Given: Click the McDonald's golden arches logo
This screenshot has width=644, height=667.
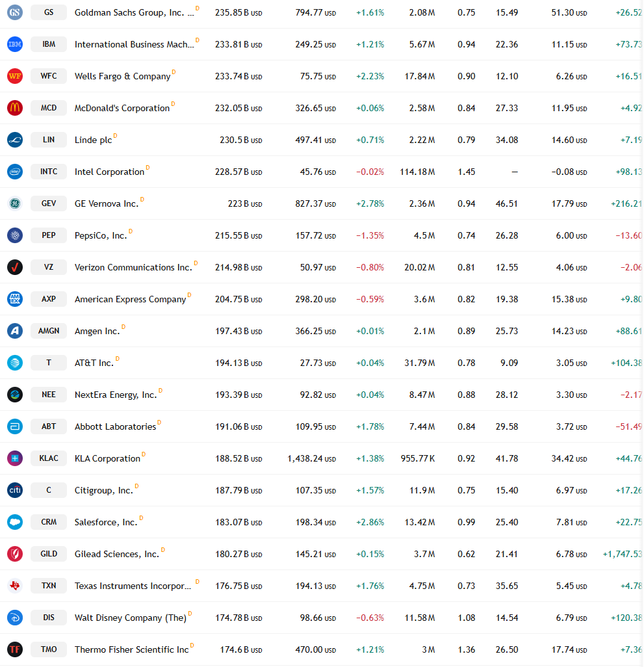Looking at the screenshot, I should pyautogui.click(x=15, y=108).
